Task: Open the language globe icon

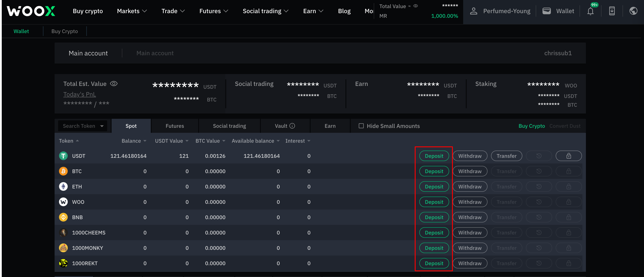Action: coord(633,11)
